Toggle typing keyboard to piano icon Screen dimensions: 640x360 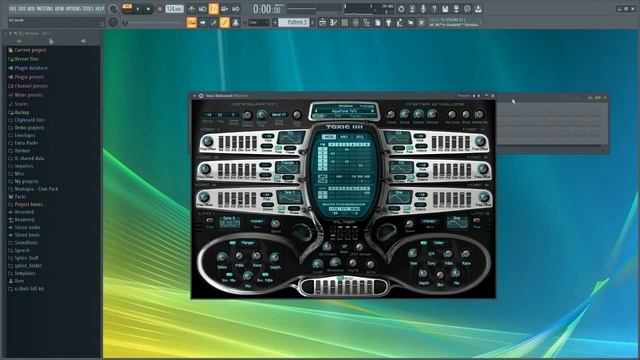point(191,22)
